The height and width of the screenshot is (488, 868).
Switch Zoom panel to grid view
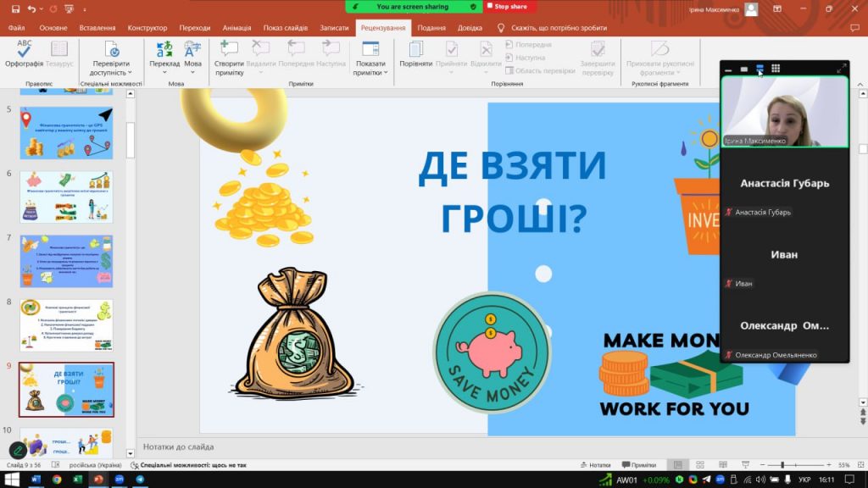click(776, 69)
